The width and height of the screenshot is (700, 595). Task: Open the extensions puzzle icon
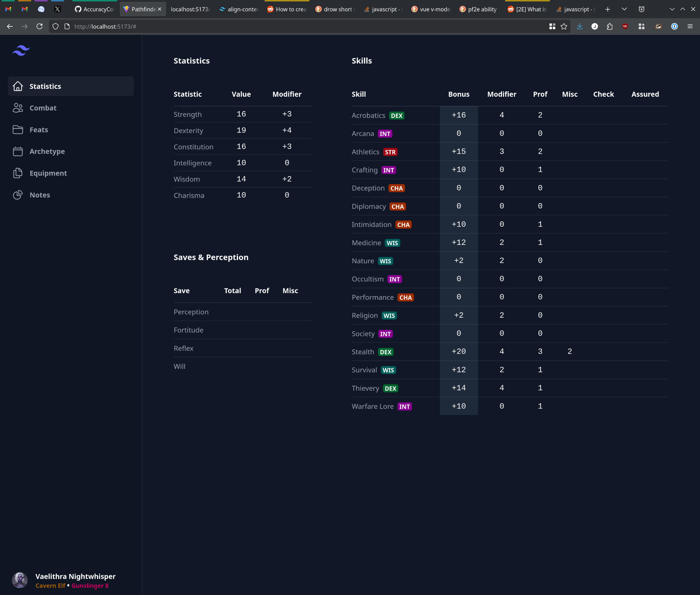pos(609,26)
